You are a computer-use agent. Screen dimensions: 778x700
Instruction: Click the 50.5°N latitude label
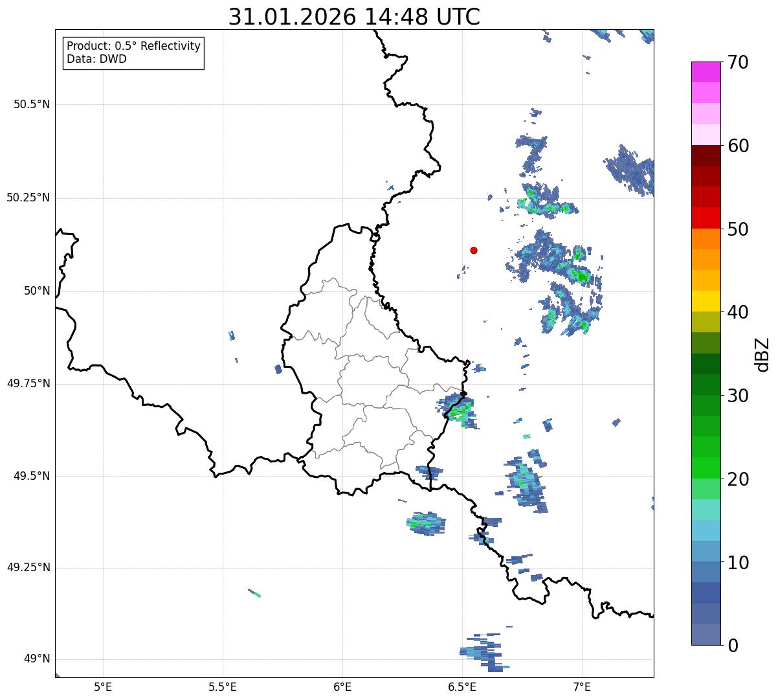tap(31, 104)
